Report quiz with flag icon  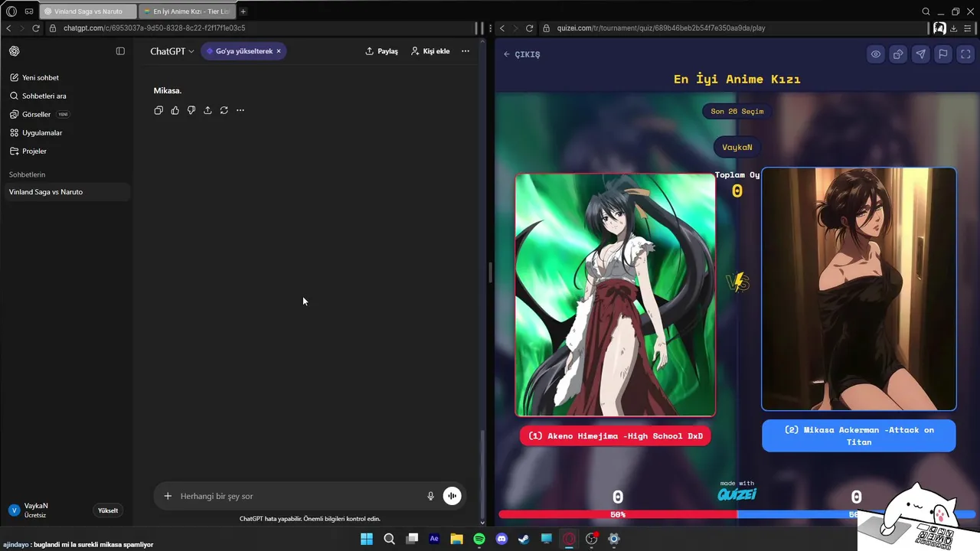click(943, 54)
